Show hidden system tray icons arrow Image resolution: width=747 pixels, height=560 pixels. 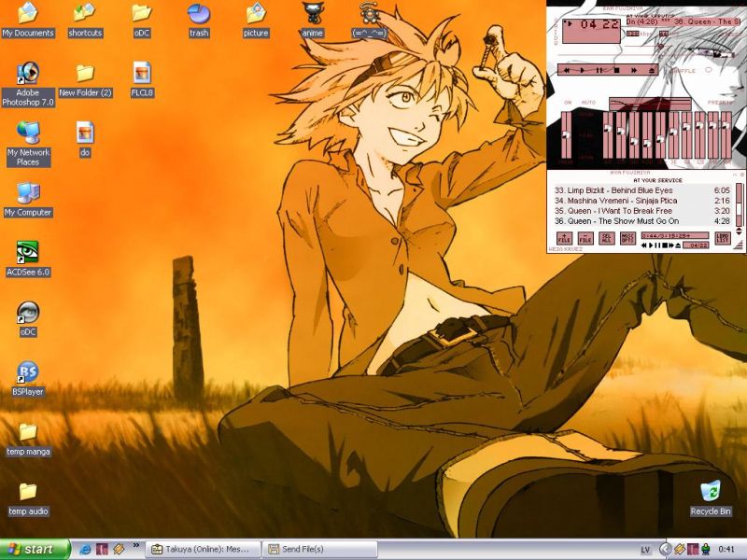665,550
